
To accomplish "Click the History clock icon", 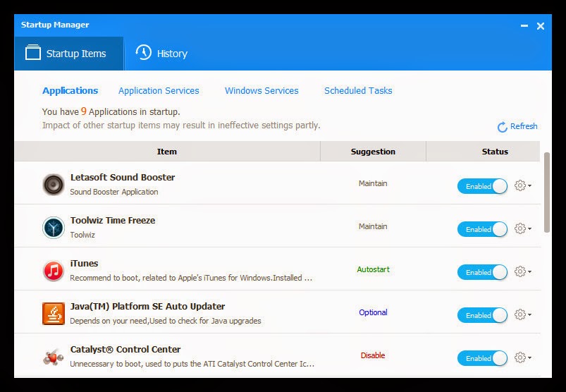I will coord(143,53).
